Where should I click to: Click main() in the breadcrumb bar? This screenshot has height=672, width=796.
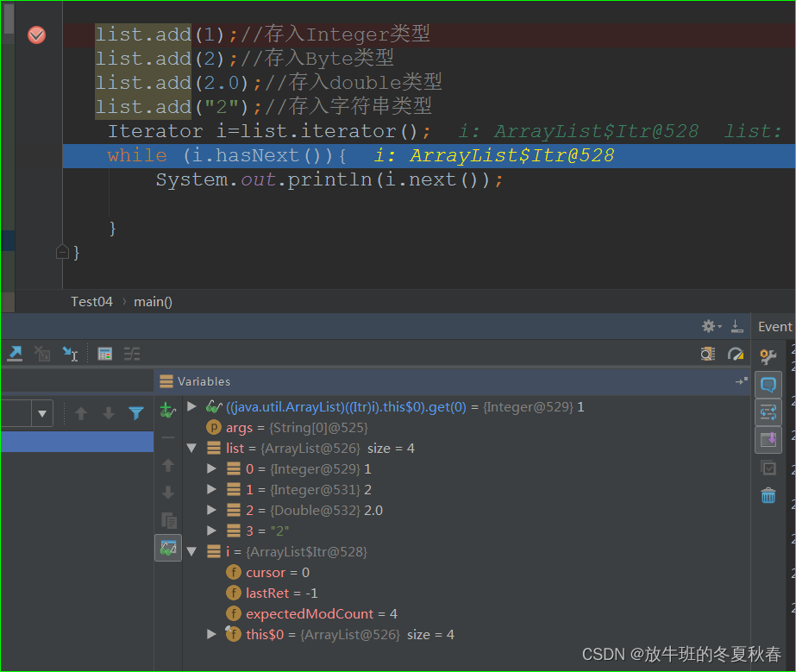point(153,302)
